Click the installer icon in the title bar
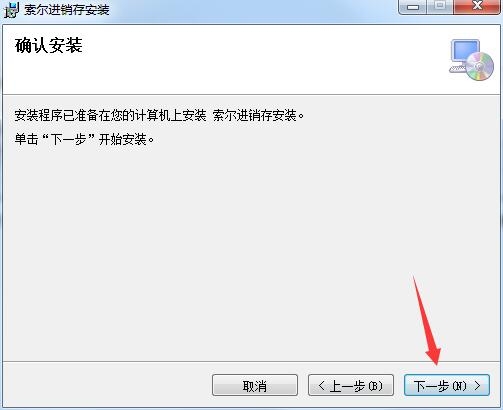This screenshot has width=503, height=410. (x=11, y=10)
